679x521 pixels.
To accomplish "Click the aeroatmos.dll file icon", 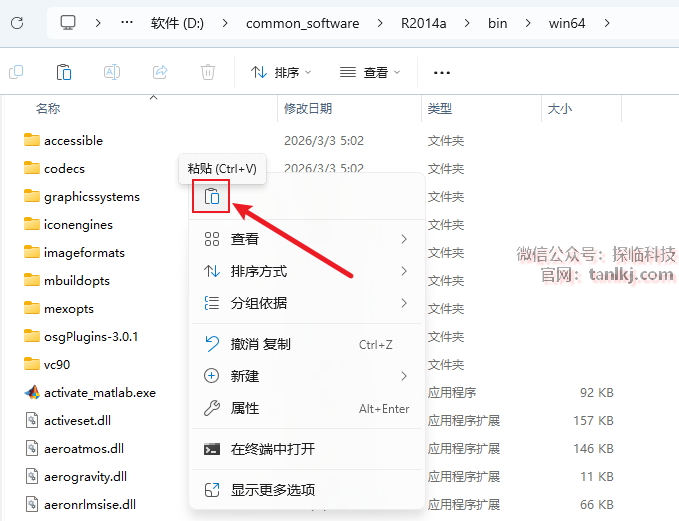I will pos(32,448).
